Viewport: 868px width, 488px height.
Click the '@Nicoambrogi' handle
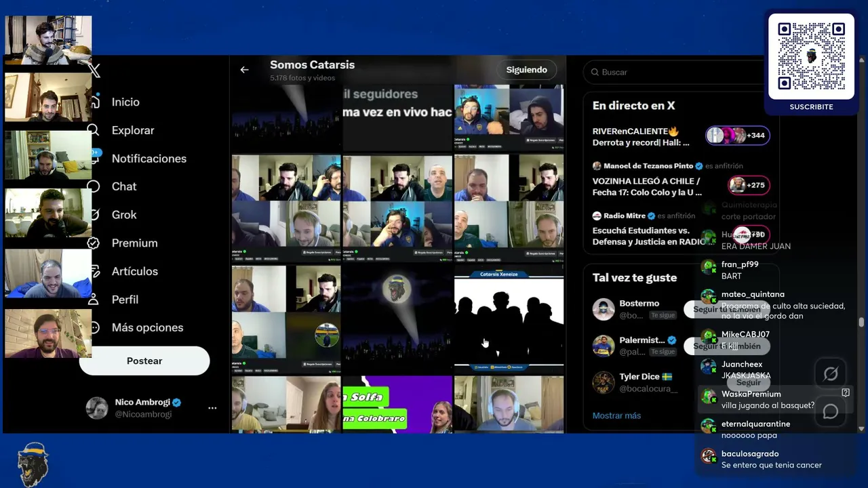tap(143, 414)
